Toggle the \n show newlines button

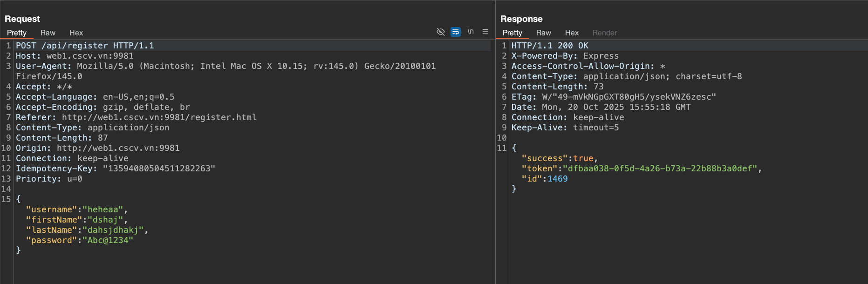pyautogui.click(x=471, y=32)
